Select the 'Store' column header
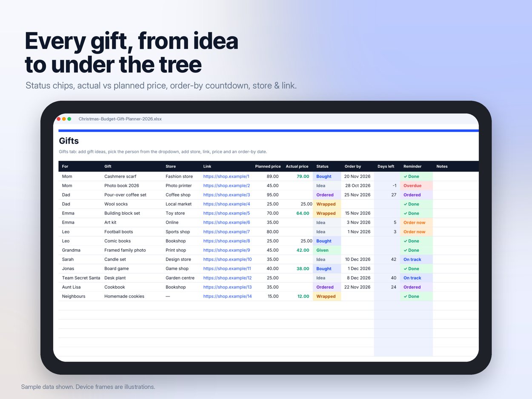The image size is (532, 399). (x=171, y=166)
